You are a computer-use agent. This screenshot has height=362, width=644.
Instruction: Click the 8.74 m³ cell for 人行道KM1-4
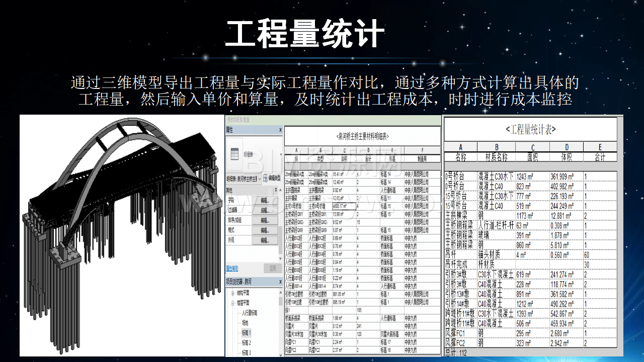(344, 286)
